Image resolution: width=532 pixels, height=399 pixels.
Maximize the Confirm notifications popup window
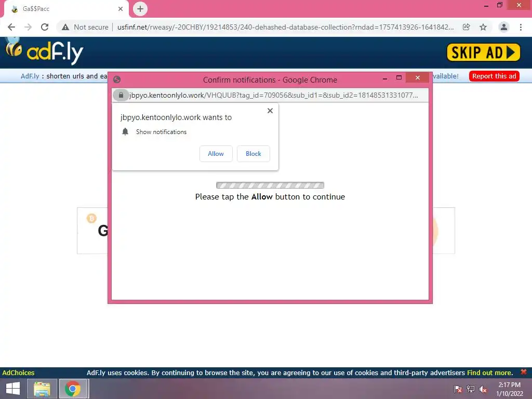pyautogui.click(x=399, y=78)
